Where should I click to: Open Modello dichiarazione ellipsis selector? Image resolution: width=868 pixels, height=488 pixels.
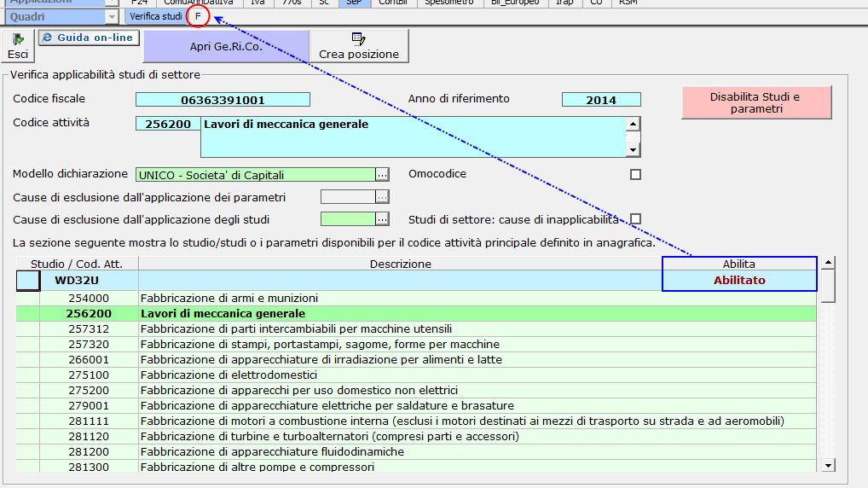pyautogui.click(x=382, y=175)
